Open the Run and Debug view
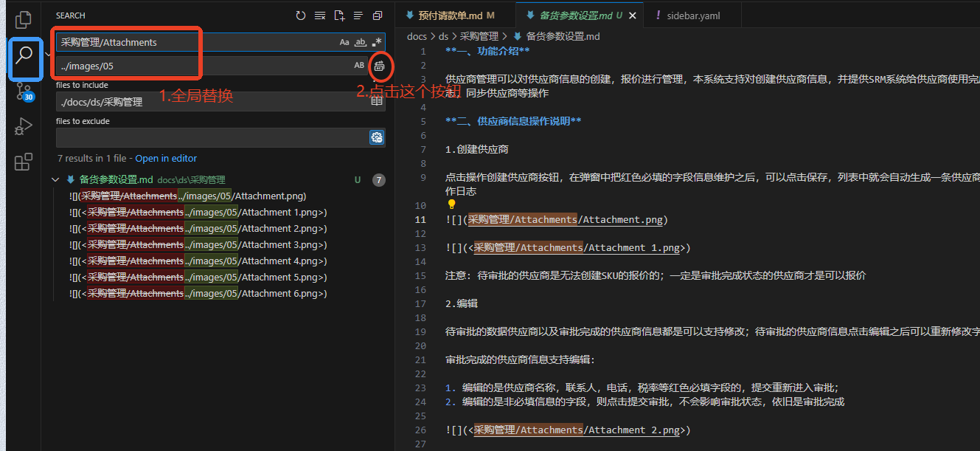Screen dimensions: 980x451 pyautogui.click(x=24, y=126)
